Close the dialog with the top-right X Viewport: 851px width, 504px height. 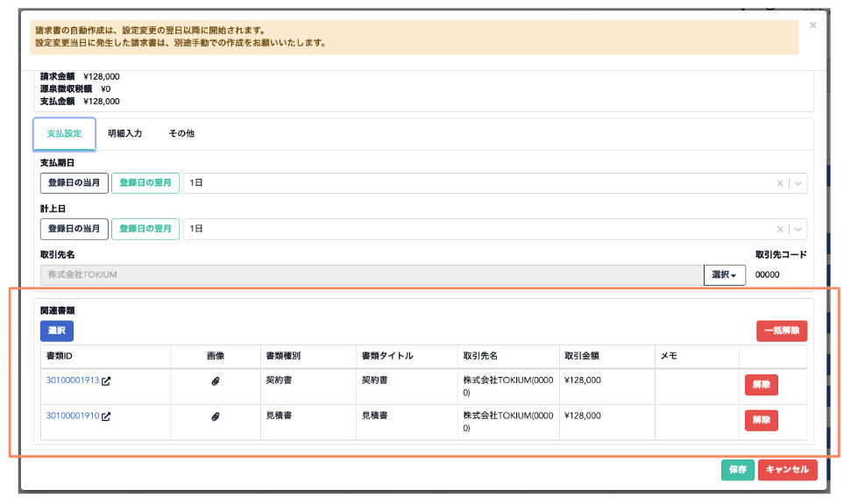pos(812,25)
